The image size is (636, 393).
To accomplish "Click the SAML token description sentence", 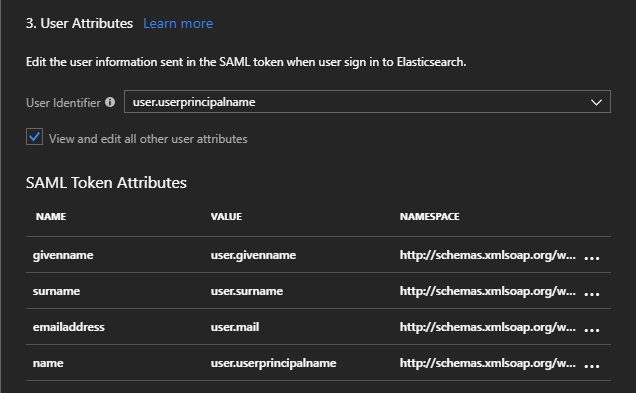I will click(246, 62).
